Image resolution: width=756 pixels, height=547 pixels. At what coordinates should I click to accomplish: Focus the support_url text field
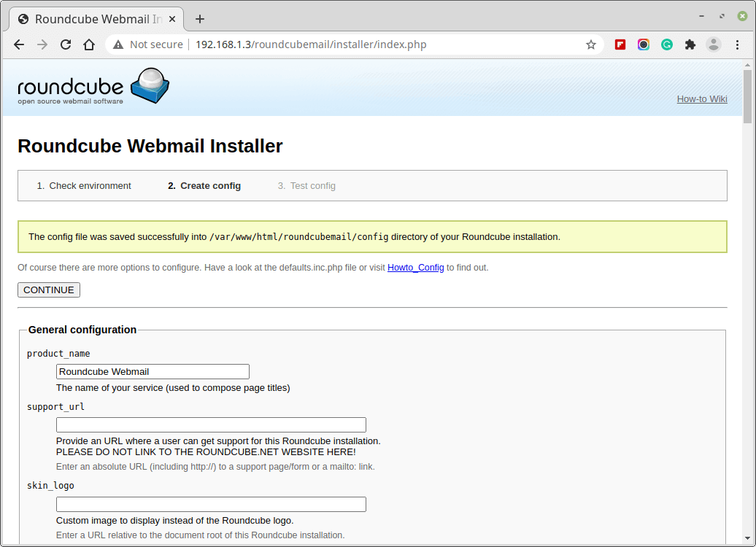[211, 424]
